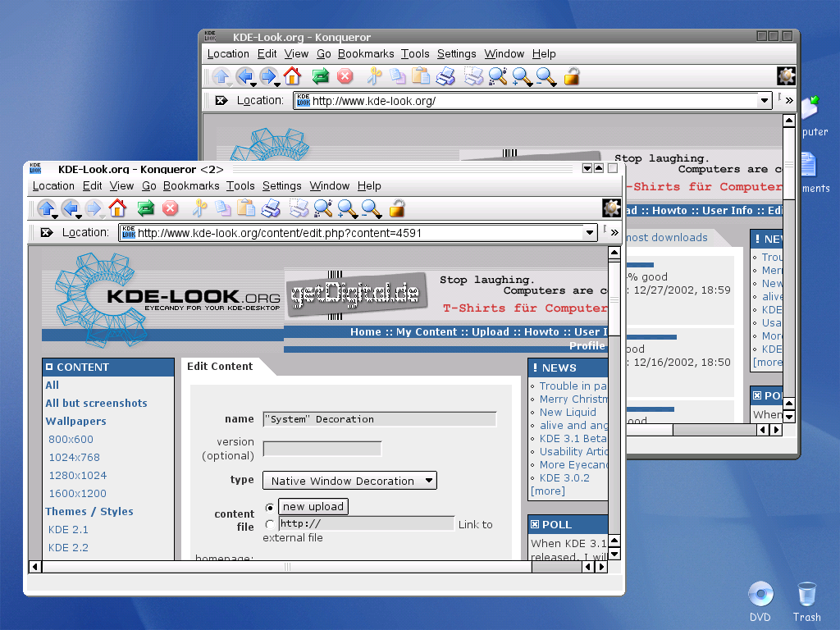Click name field '"System" Decoration'

(380, 419)
